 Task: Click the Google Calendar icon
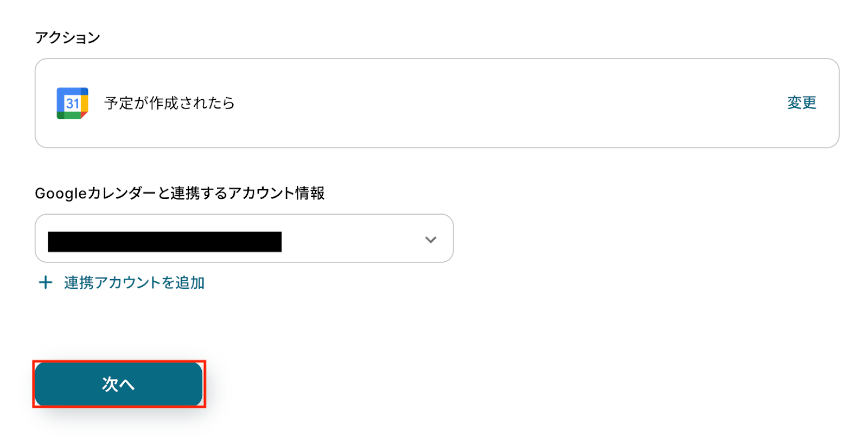[x=72, y=103]
